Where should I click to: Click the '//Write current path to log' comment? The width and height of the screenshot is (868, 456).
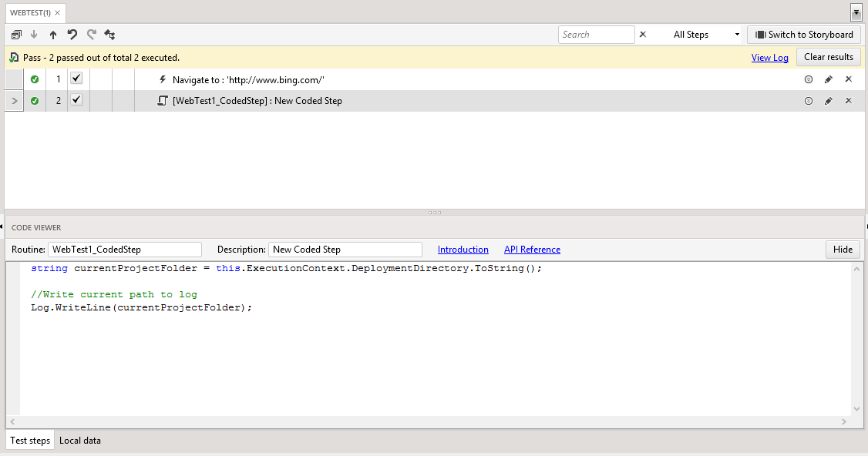point(114,294)
